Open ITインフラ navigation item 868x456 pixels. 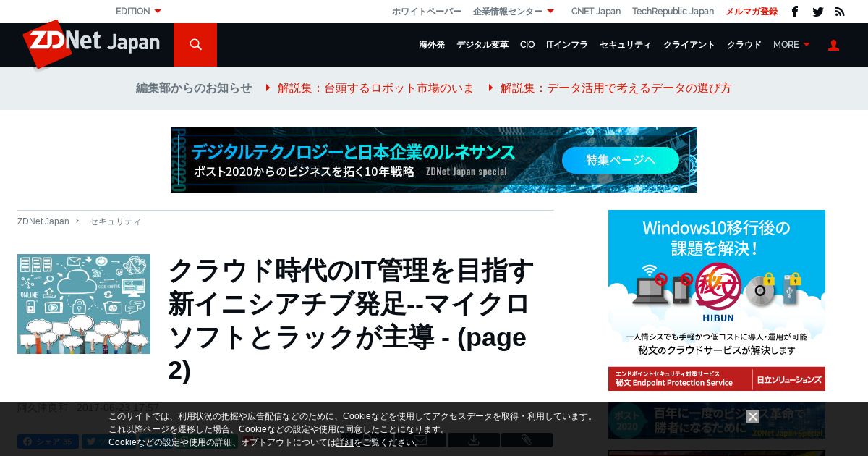tap(567, 45)
